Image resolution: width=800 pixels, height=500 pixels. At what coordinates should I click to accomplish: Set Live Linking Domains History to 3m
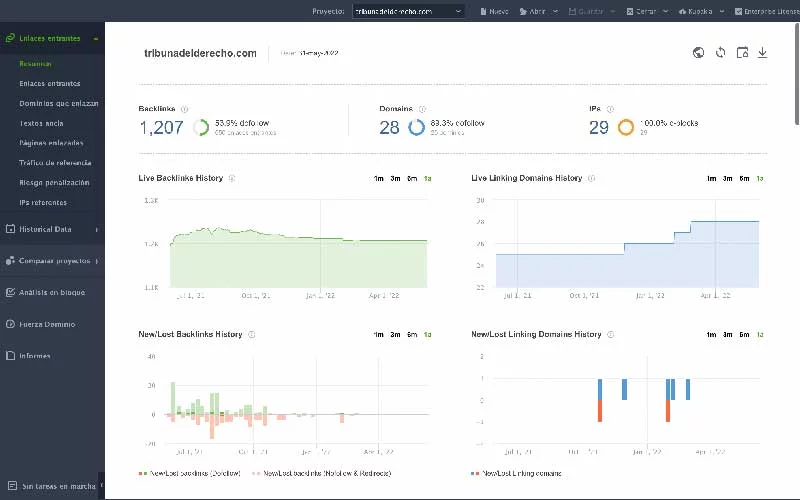pos(728,179)
